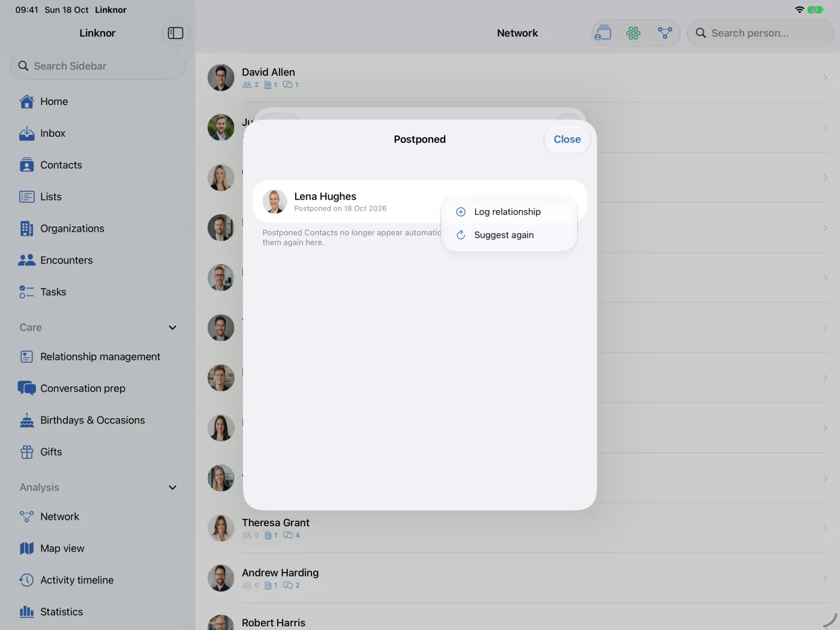This screenshot has height=630, width=840.
Task: Select the Encounters people icon
Action: [27, 260]
